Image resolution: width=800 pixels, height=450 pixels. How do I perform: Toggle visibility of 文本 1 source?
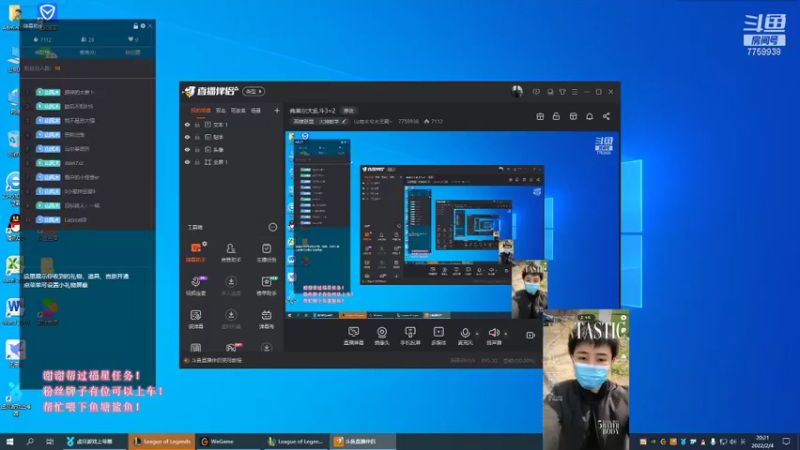[187, 124]
